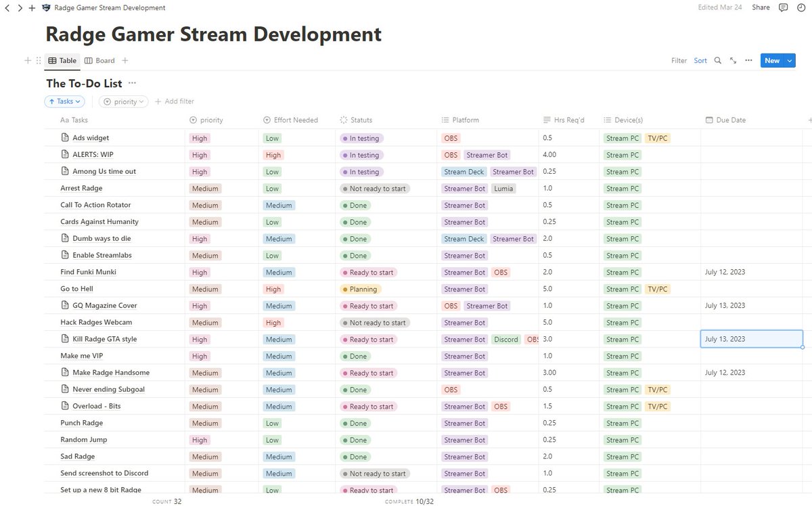812x506 pixels.
Task: Open the comments icon in top bar
Action: point(783,7)
